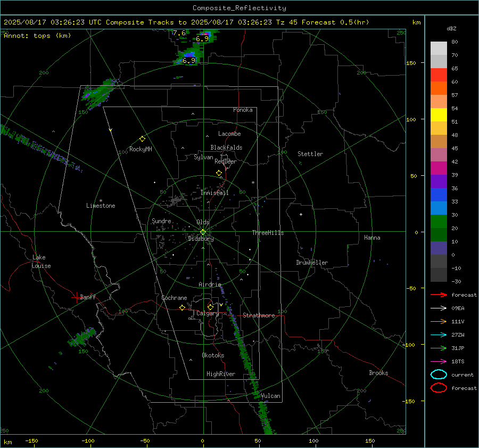
Task: Select the Hanna label
Action: (x=372, y=238)
